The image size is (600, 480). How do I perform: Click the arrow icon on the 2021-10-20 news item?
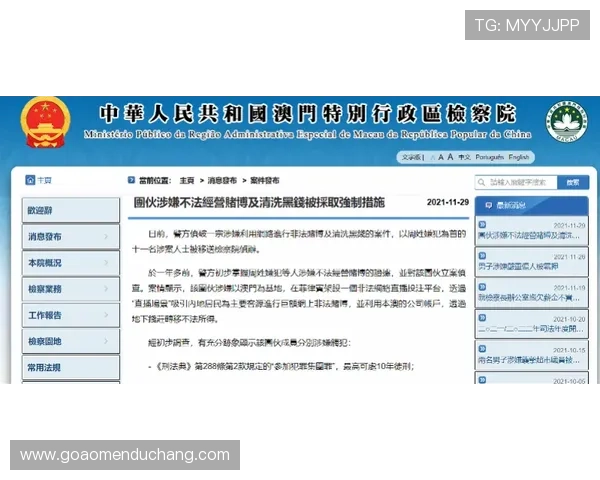(483, 318)
